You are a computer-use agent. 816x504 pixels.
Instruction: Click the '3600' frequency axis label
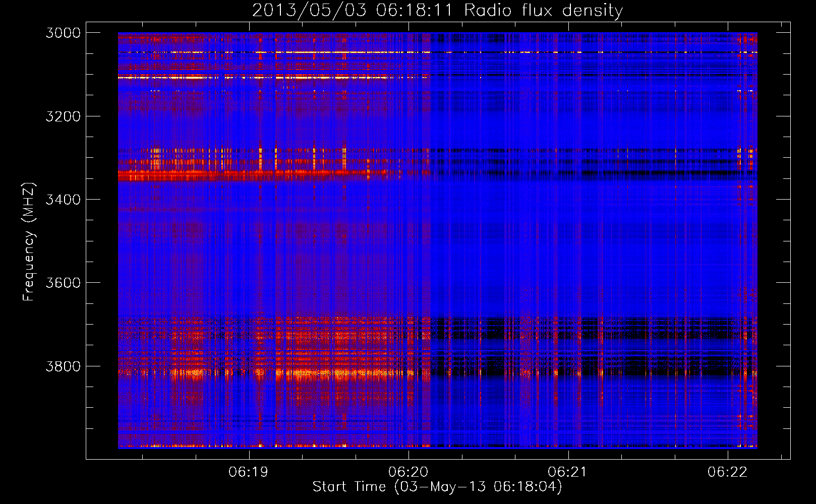click(63, 283)
